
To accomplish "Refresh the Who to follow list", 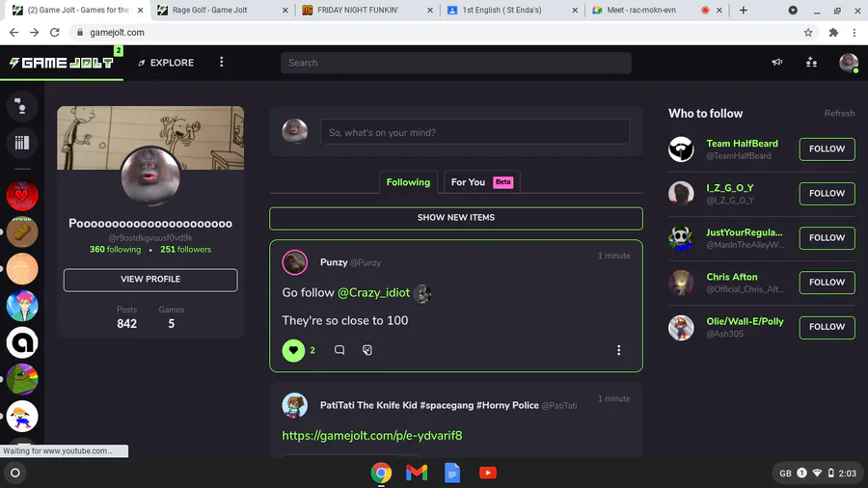I will pyautogui.click(x=839, y=114).
